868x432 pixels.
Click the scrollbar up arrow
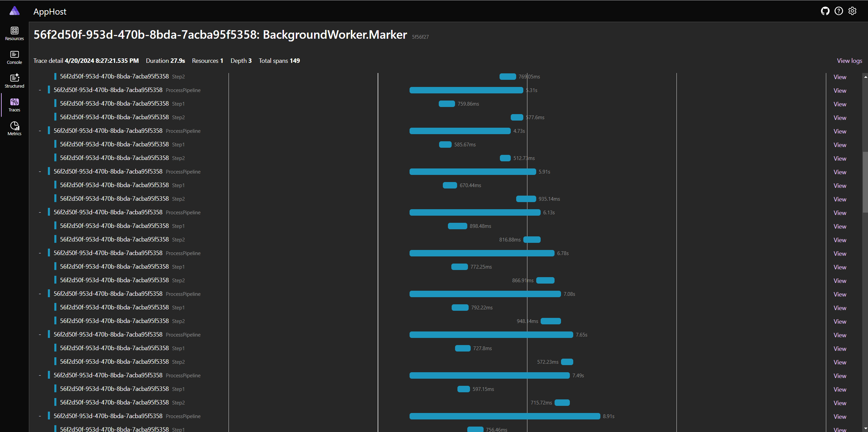click(x=865, y=77)
